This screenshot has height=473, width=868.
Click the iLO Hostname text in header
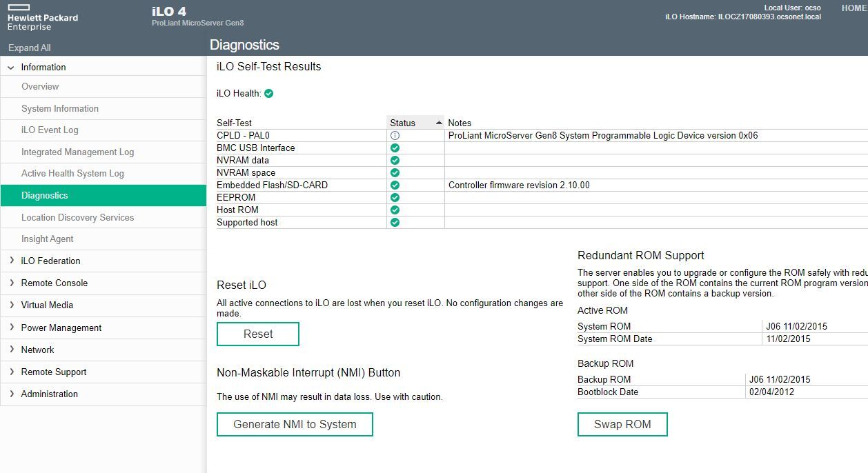point(743,17)
